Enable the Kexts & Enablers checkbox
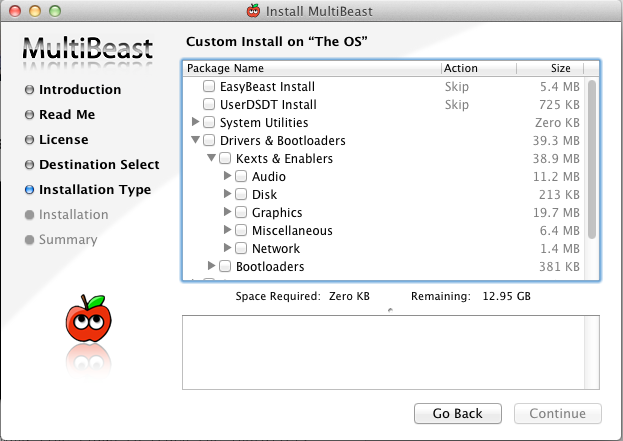Screen dimensions: 623x441 [225, 158]
